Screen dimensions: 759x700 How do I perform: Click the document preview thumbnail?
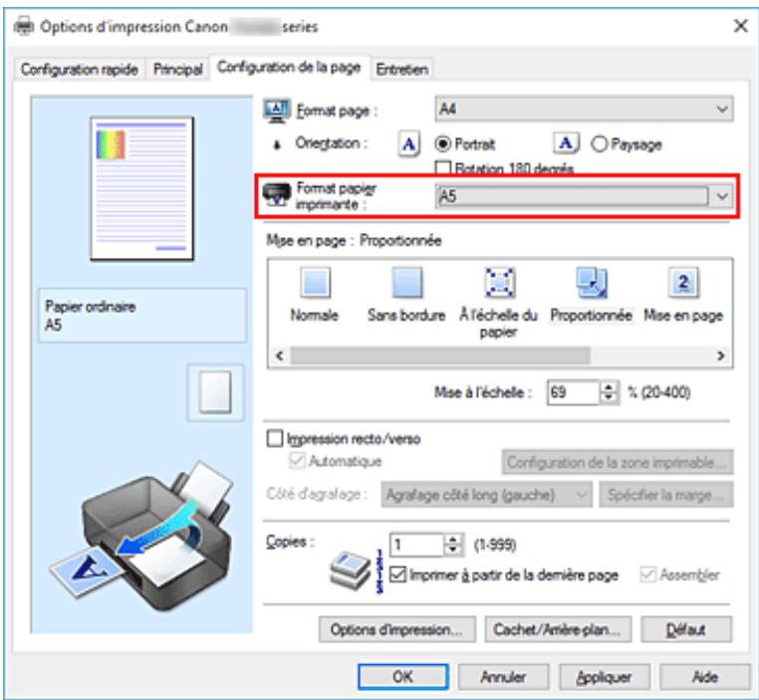pos(141,188)
